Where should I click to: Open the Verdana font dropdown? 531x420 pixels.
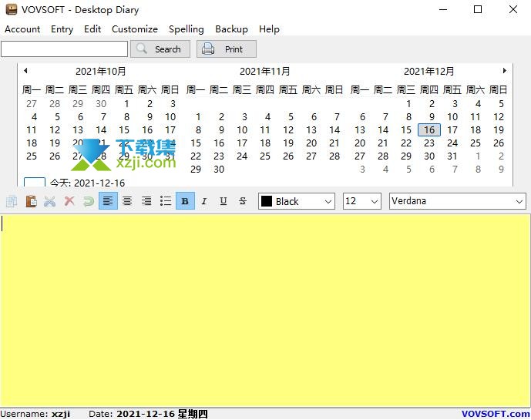tap(458, 201)
